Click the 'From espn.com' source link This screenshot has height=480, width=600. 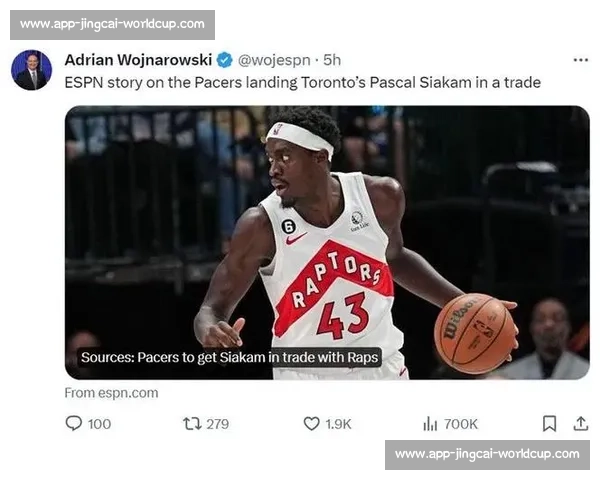(x=111, y=393)
